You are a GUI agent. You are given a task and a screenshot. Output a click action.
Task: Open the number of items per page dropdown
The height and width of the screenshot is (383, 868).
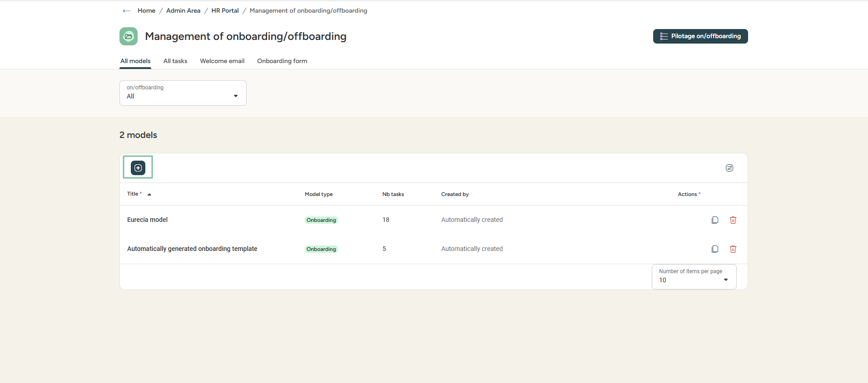(694, 277)
